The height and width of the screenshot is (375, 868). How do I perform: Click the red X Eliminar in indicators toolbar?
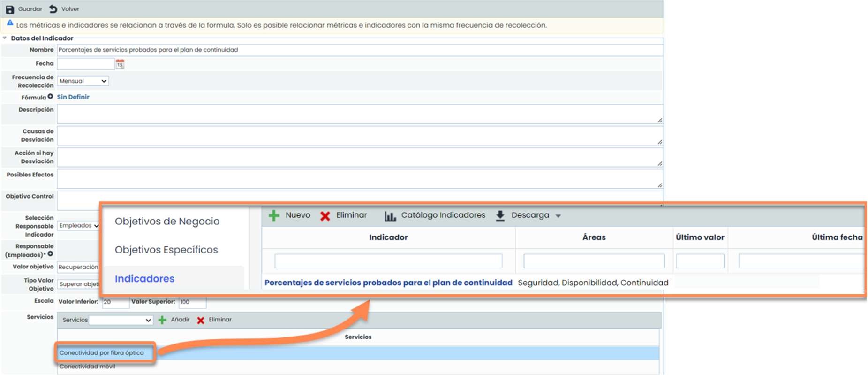pos(325,216)
